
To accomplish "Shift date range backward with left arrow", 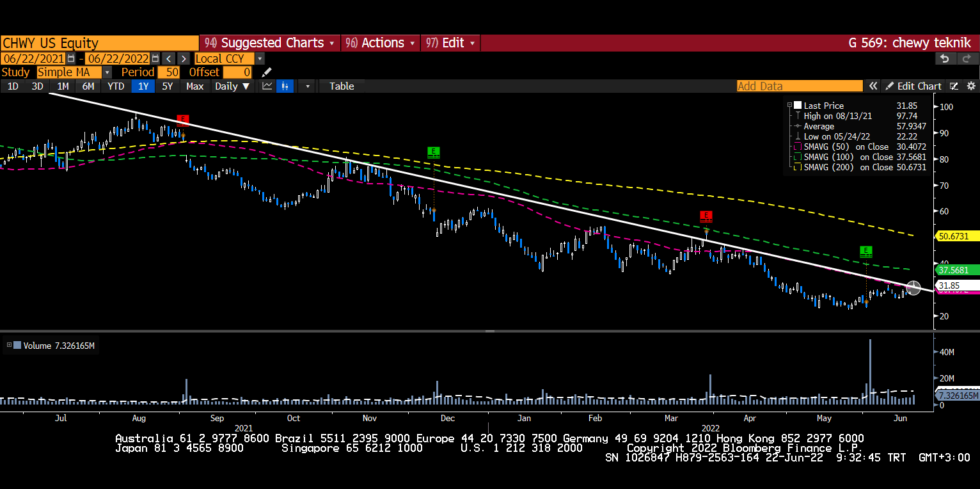I will click(168, 58).
